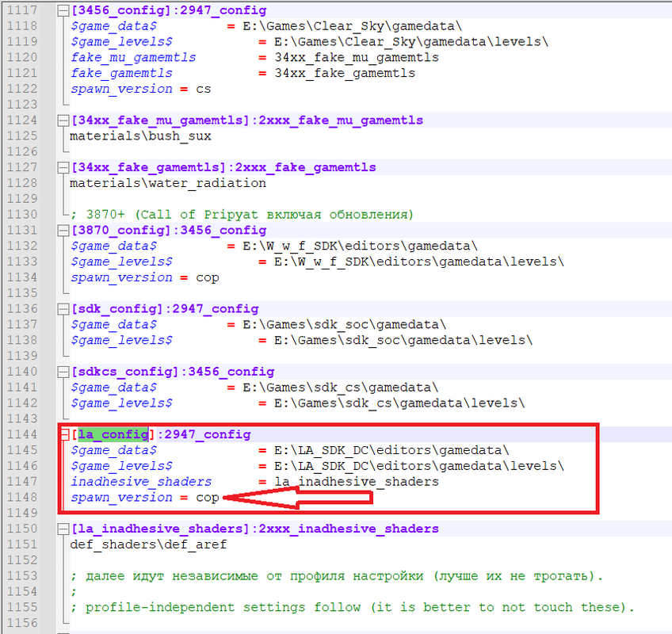This screenshot has width=672, height=634.
Task: Place cursor on [3456_config] header text
Action: (122, 10)
